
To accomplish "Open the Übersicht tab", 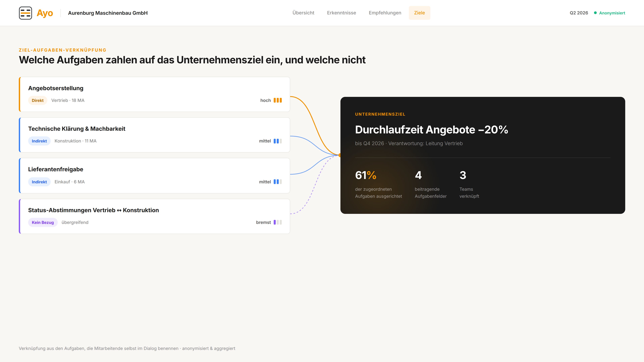I will point(303,13).
